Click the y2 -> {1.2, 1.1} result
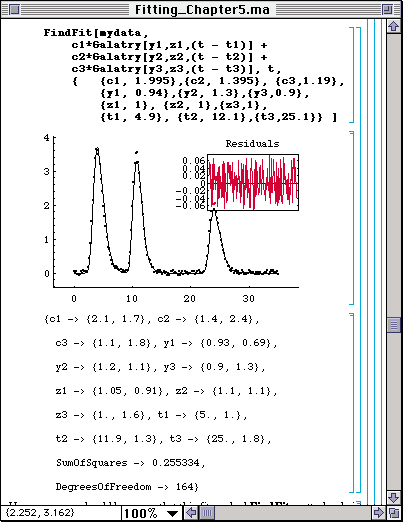 coord(103,367)
